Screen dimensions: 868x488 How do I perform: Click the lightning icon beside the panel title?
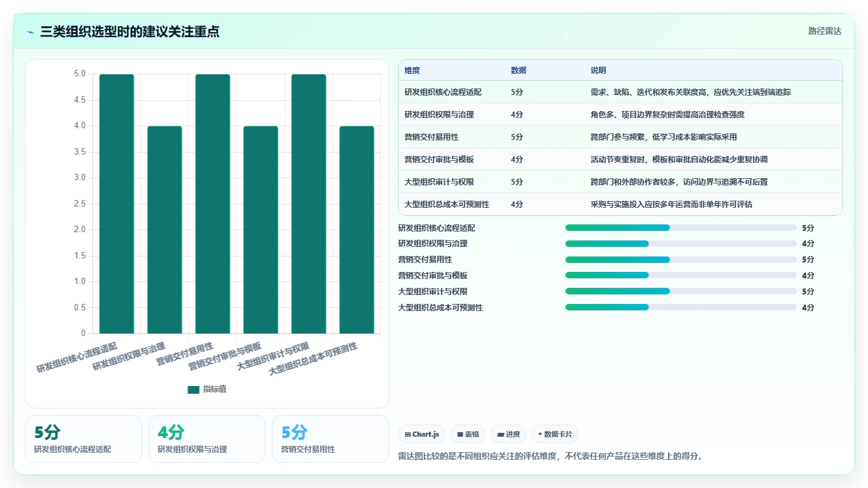(x=31, y=32)
